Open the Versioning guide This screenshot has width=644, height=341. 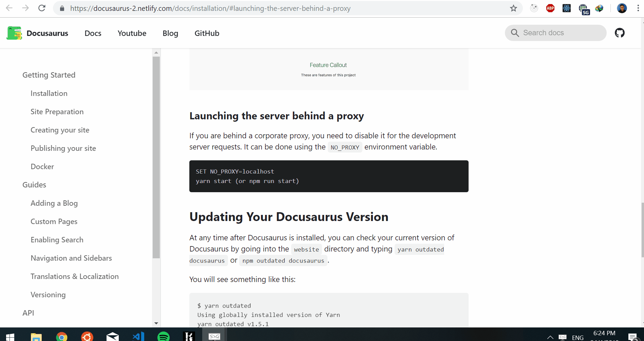click(48, 295)
